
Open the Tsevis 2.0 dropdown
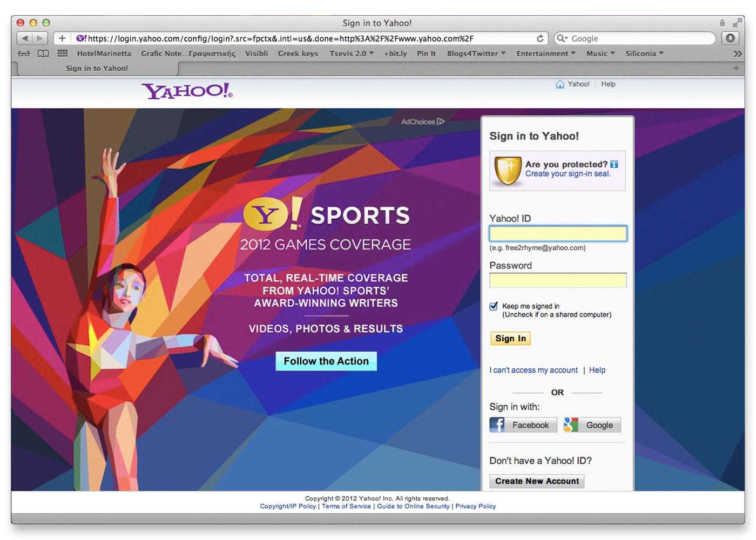pyautogui.click(x=351, y=53)
